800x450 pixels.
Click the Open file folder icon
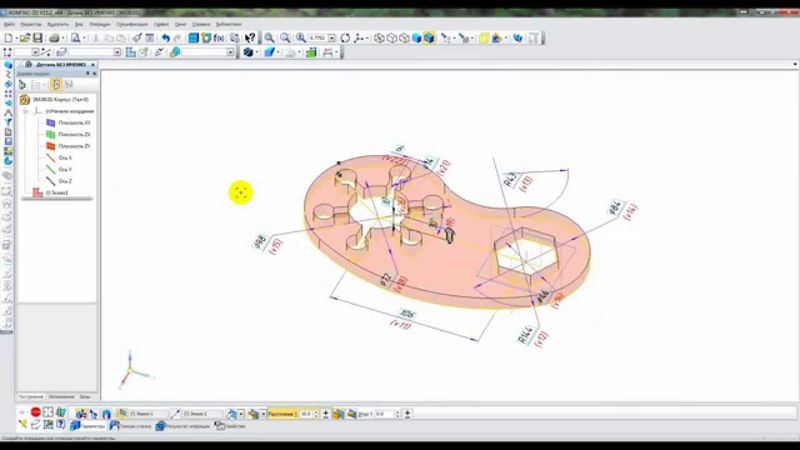(25, 38)
